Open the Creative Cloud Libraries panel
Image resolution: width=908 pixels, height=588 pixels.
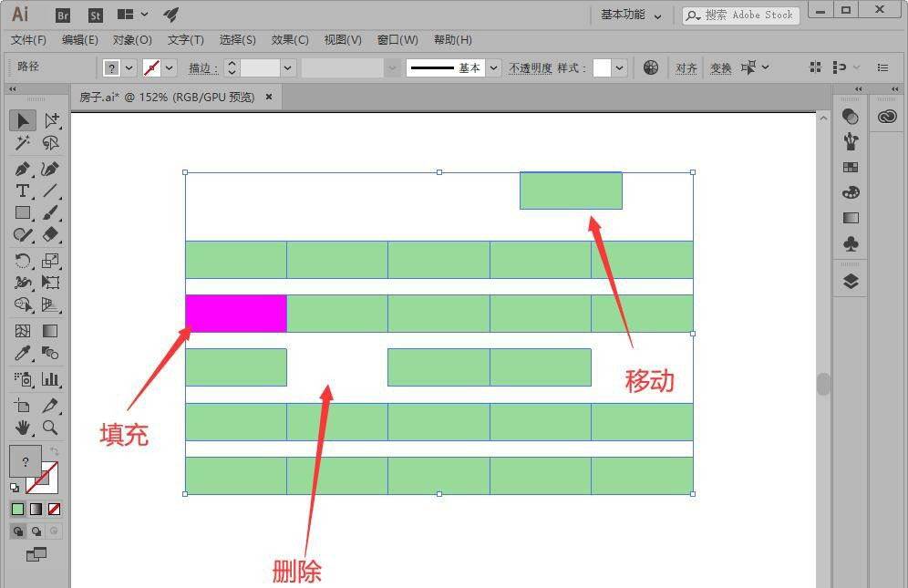(887, 117)
